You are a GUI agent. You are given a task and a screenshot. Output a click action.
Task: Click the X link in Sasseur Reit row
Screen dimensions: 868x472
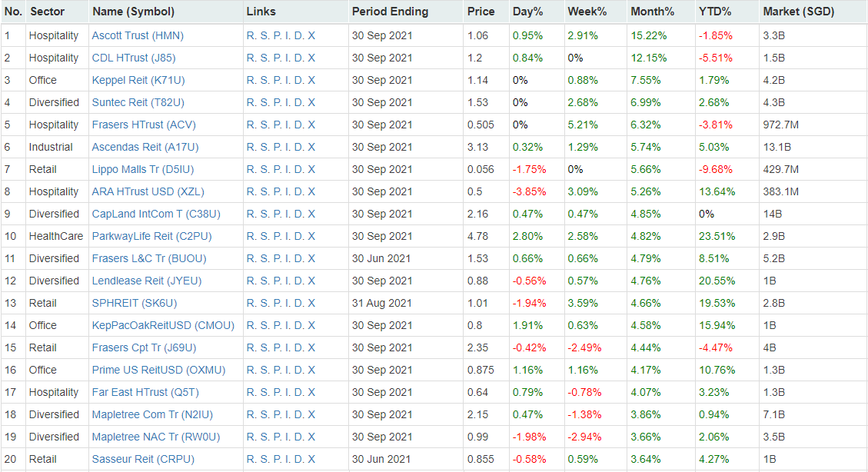311,459
